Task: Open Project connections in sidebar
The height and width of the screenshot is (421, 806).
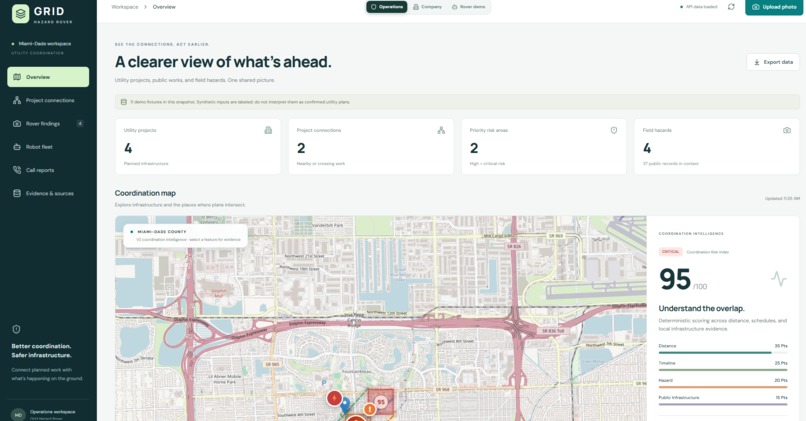Action: pyautogui.click(x=48, y=100)
